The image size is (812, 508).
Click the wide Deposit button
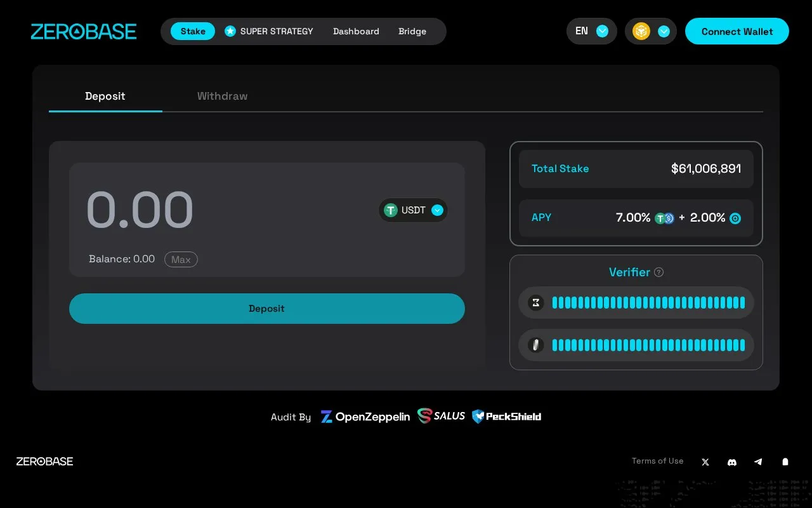(267, 309)
